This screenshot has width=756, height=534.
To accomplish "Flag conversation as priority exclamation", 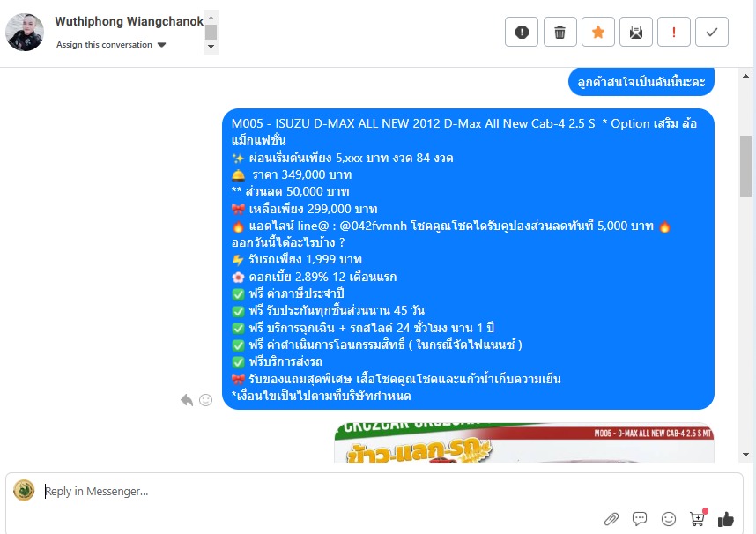I will tap(673, 32).
